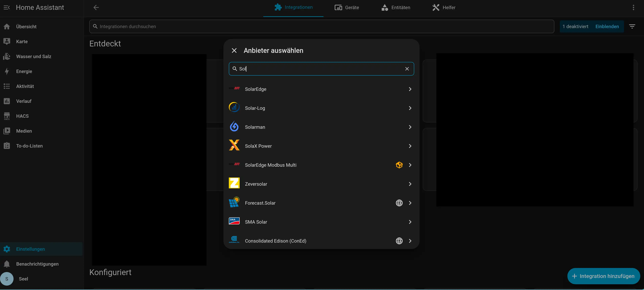Open Energie in the sidebar
The width and height of the screenshot is (644, 290).
41,71
